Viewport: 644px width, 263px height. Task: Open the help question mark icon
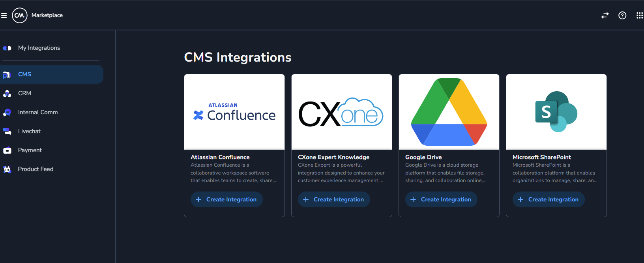[x=622, y=15]
